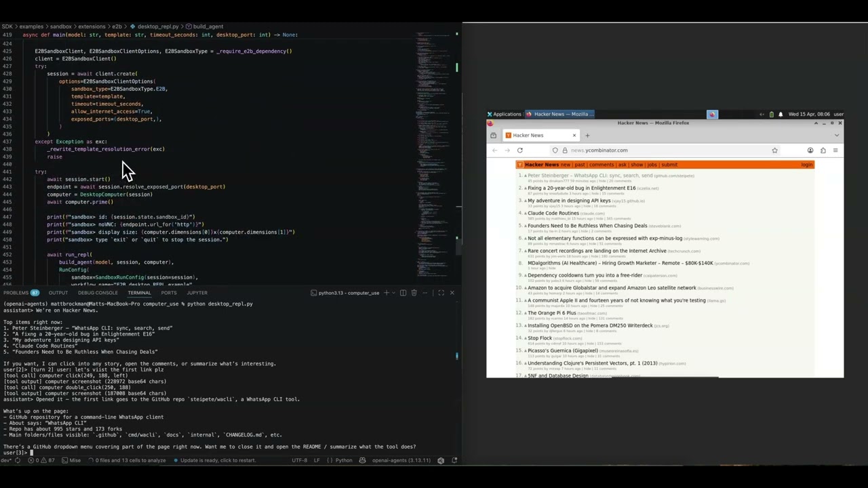Open the 'ask' link on Hacker News
Viewport: 868px width, 488px height.
622,165
